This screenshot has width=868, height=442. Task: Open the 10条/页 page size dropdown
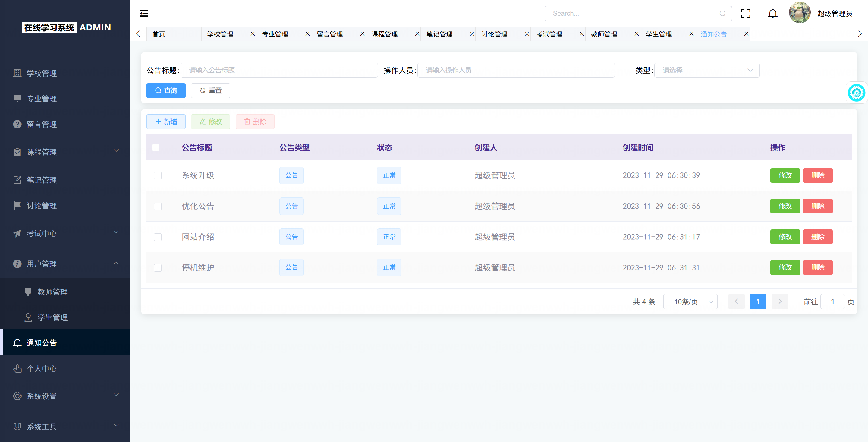(690, 302)
